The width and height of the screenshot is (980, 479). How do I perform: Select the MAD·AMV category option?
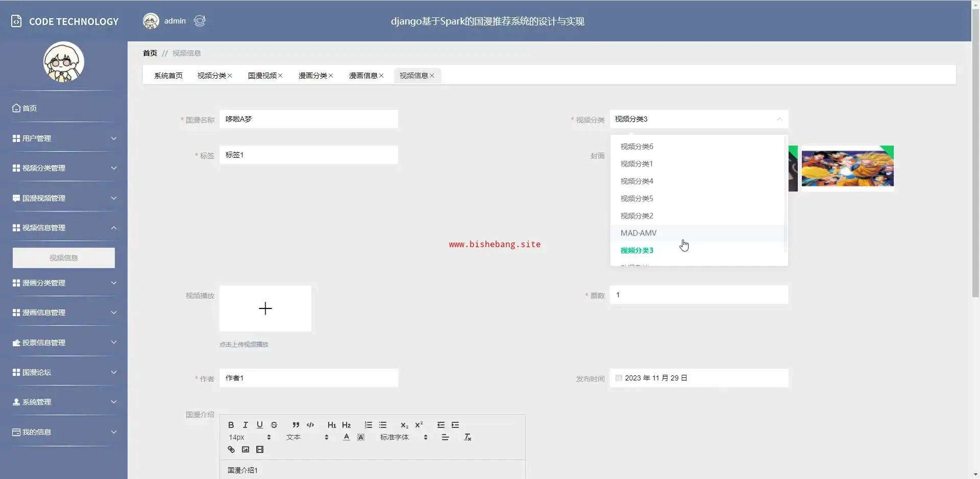[x=697, y=233]
